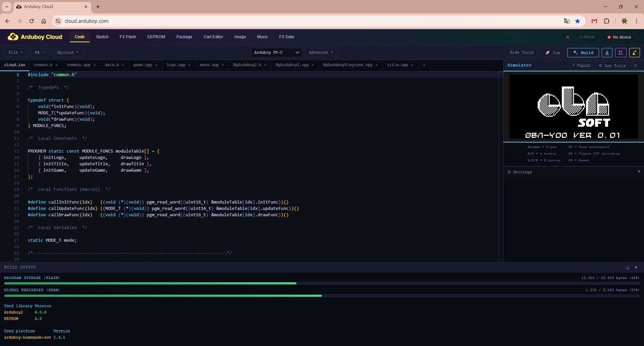Open the Gmail extension icon
This screenshot has width=644, height=346.
click(x=595, y=21)
